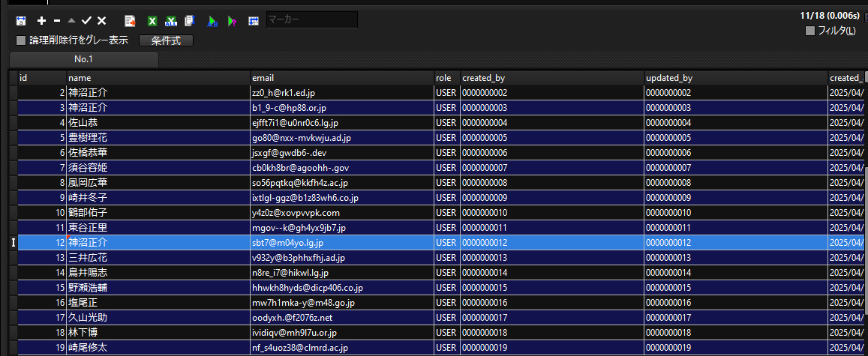
Task: Select name cell 久山光助
Action: coord(158,317)
